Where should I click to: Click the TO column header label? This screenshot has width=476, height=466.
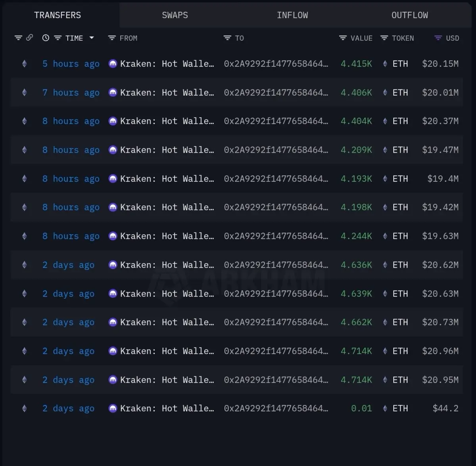coord(239,38)
